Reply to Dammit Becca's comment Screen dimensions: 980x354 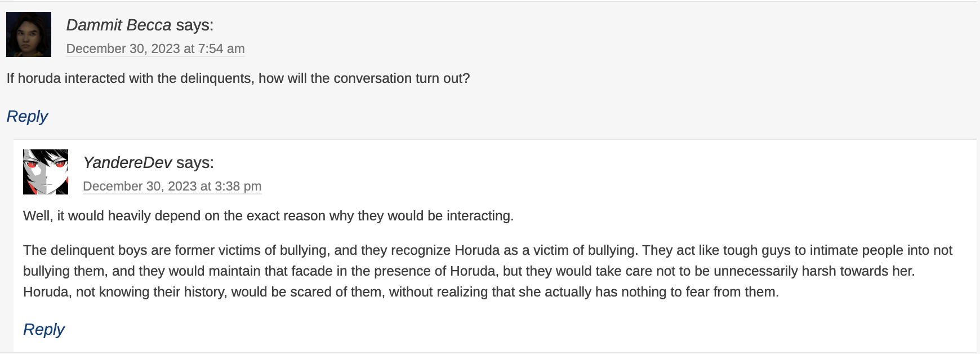(27, 116)
